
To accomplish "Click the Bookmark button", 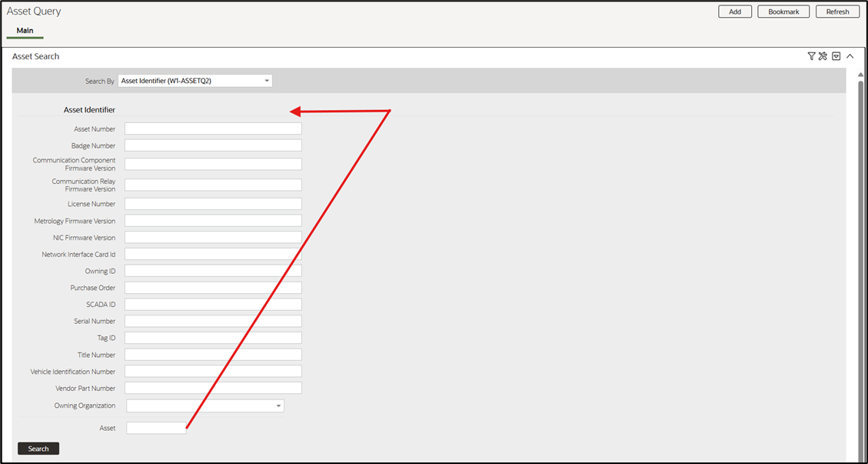I will click(783, 12).
